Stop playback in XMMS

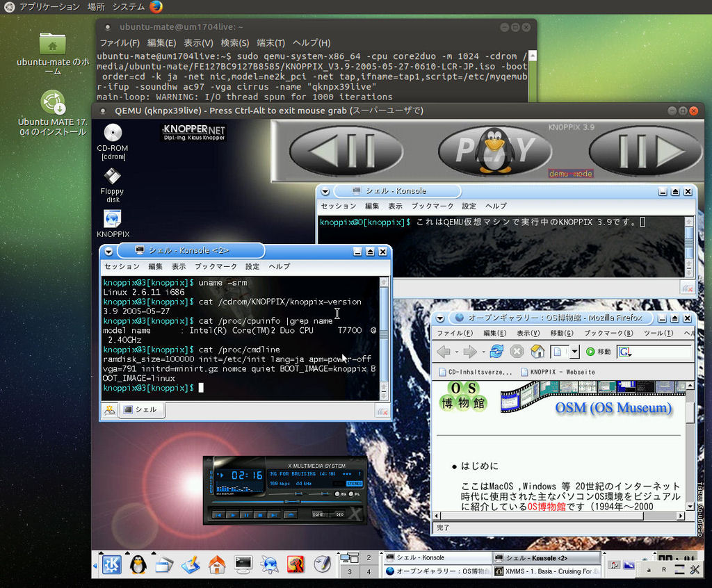(x=260, y=515)
